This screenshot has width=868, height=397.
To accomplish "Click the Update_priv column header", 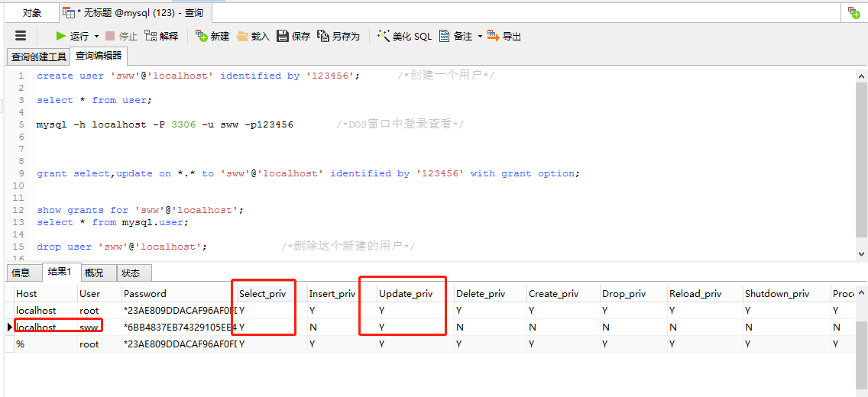I will point(415,294).
